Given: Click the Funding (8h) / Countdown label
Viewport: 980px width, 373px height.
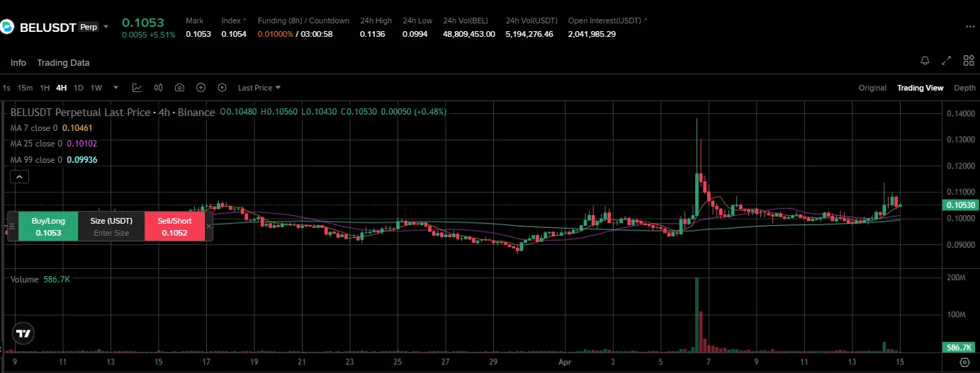Looking at the screenshot, I should (x=303, y=21).
